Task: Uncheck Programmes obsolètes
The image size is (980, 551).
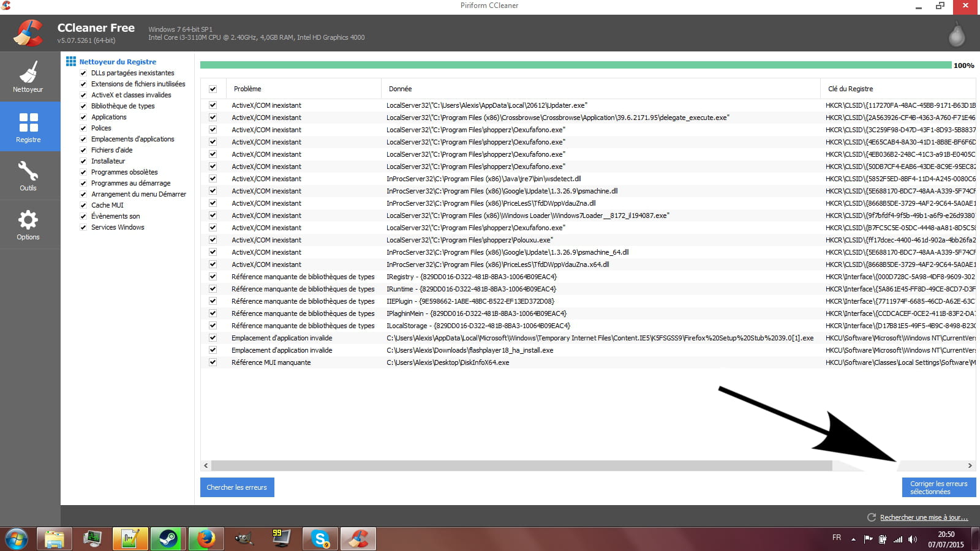Action: 83,172
